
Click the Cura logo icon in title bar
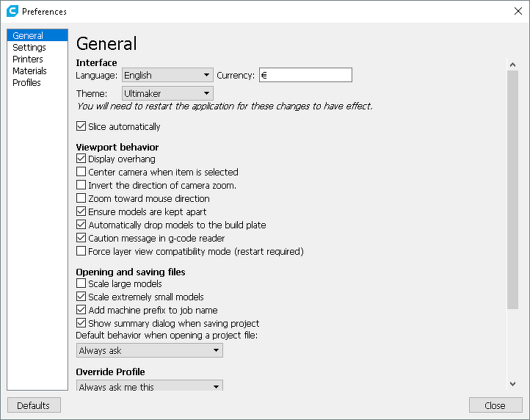(11, 11)
